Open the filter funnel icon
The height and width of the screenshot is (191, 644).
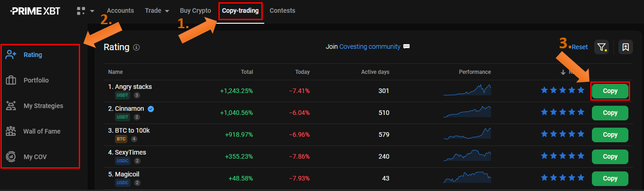[x=601, y=47]
